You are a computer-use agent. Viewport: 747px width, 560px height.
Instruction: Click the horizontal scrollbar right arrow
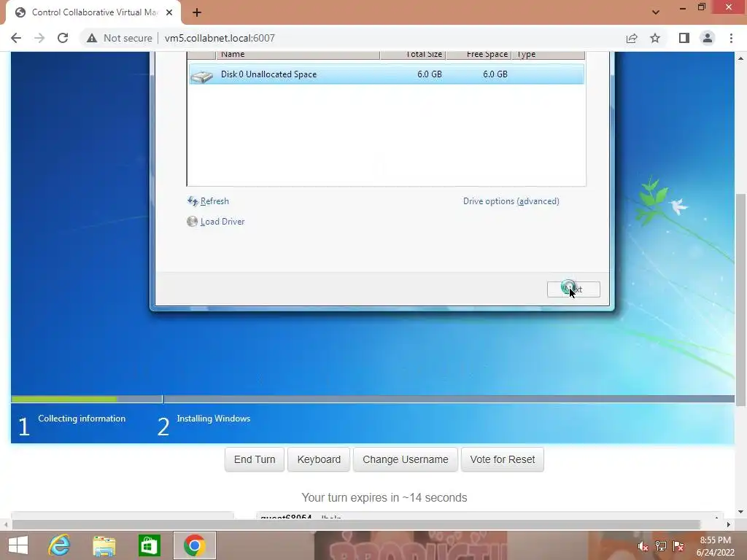pyautogui.click(x=729, y=524)
